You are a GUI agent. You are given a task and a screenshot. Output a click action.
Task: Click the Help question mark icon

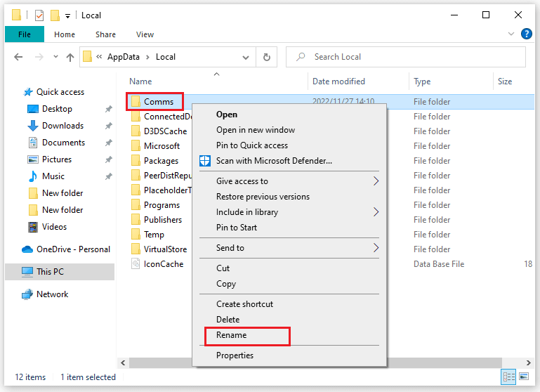(526, 34)
